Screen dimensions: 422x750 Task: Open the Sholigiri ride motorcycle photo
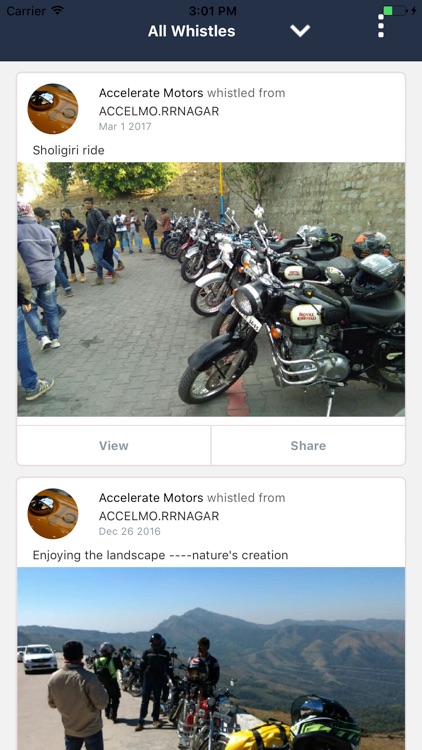[211, 289]
